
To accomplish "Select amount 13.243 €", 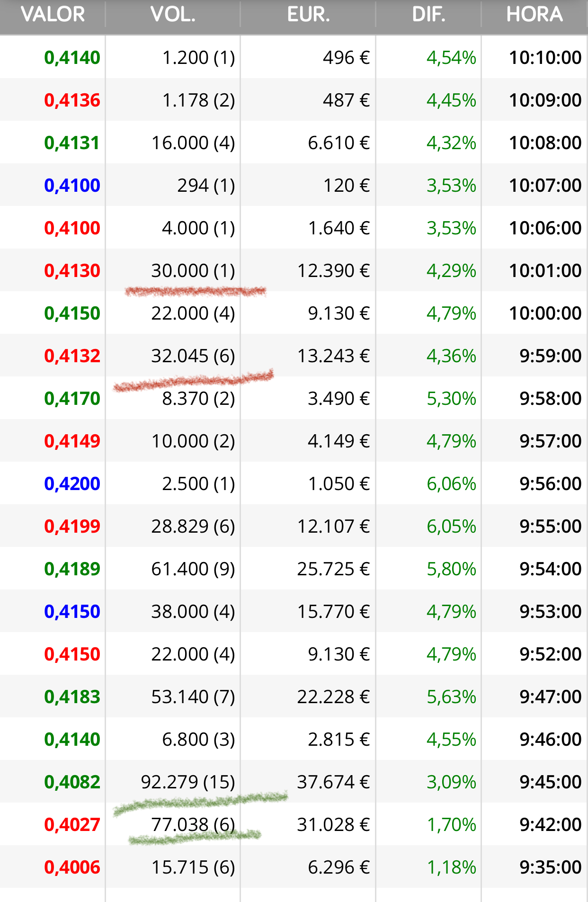I will pos(333,356).
